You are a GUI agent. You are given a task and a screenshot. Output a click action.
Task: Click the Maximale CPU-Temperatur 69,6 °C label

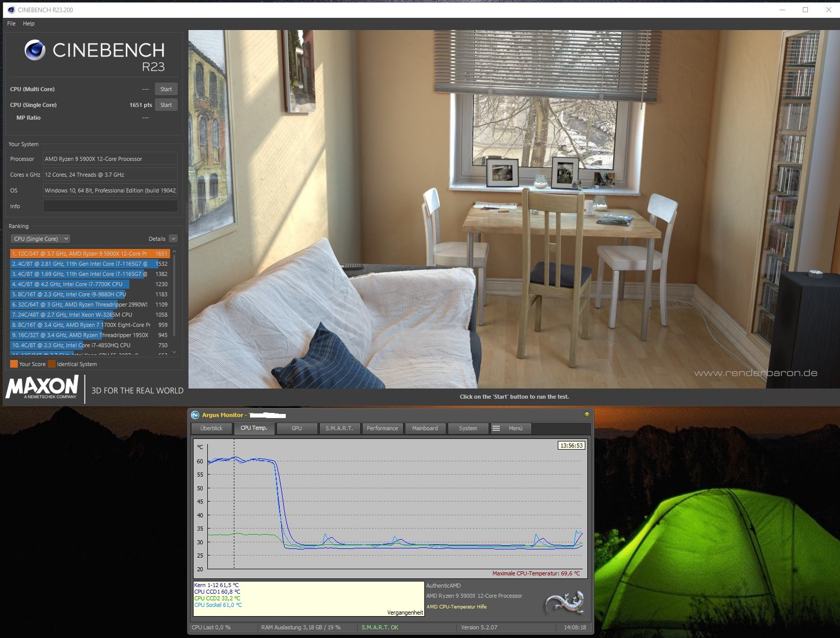(536, 573)
